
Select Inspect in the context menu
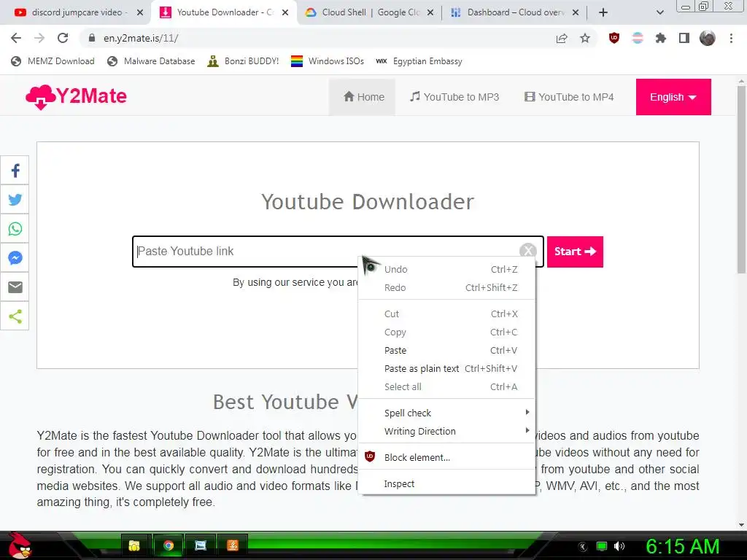click(x=446, y=484)
